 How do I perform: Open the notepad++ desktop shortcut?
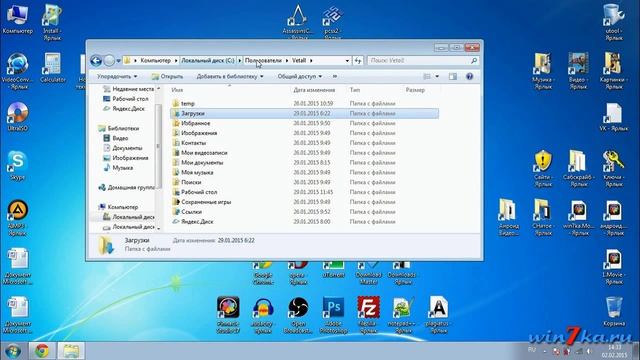403,315
